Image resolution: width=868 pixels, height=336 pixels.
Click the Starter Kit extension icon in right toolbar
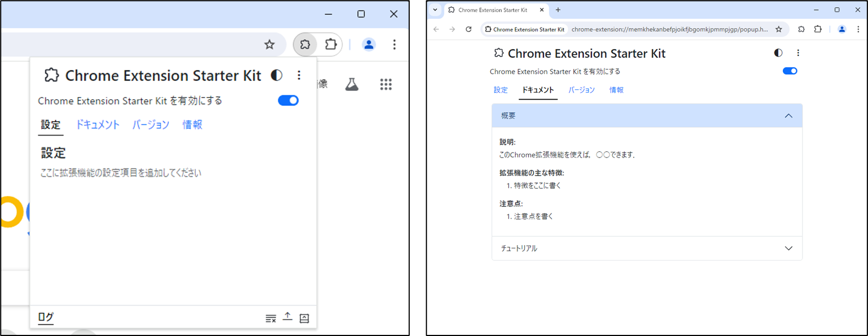point(801,29)
